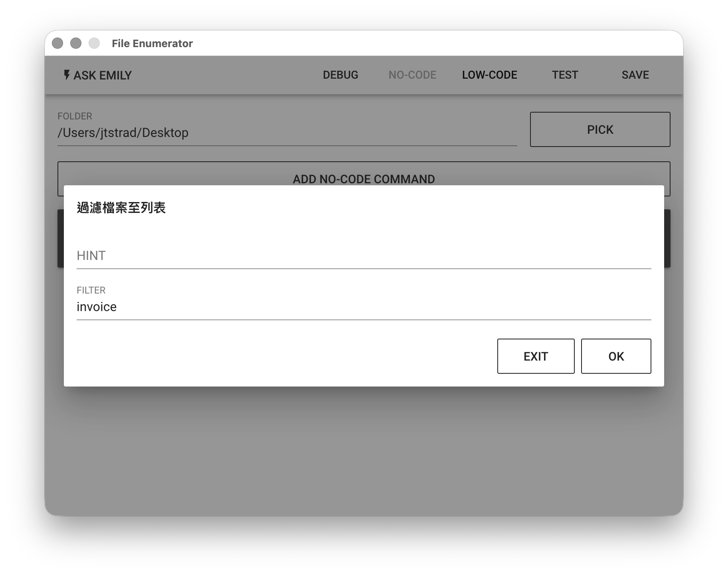Click the folder path /Users/jtstrad/Desktop field
Image resolution: width=728 pixels, height=575 pixels.
[287, 133]
